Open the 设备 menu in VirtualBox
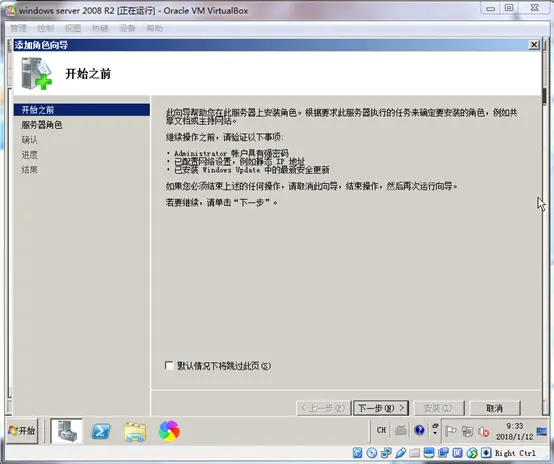 127,28
